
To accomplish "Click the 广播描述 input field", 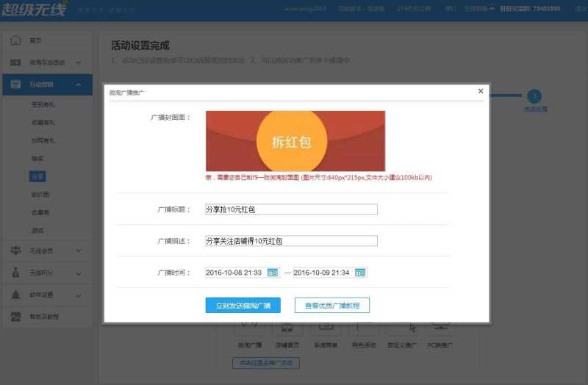I will click(x=291, y=241).
